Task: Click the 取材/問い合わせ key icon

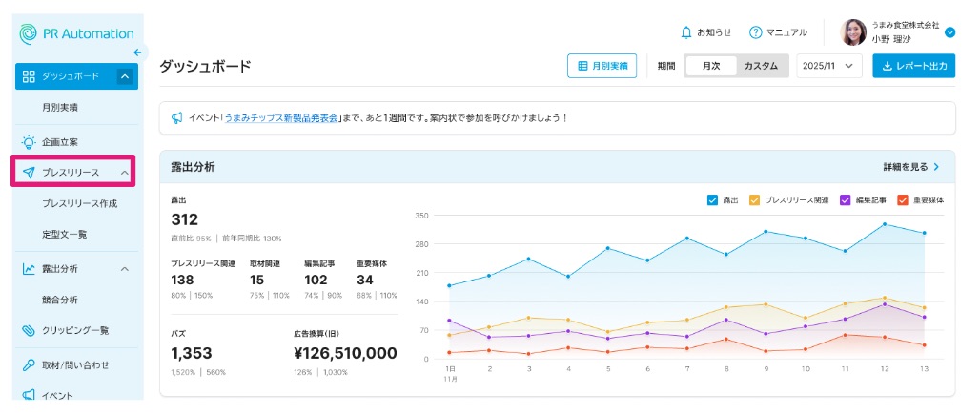Action: [29, 364]
